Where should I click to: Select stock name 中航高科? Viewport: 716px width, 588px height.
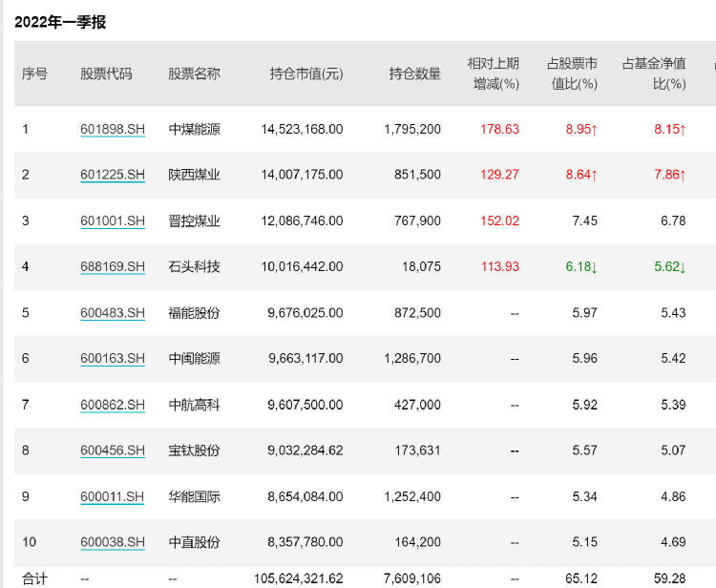194,405
